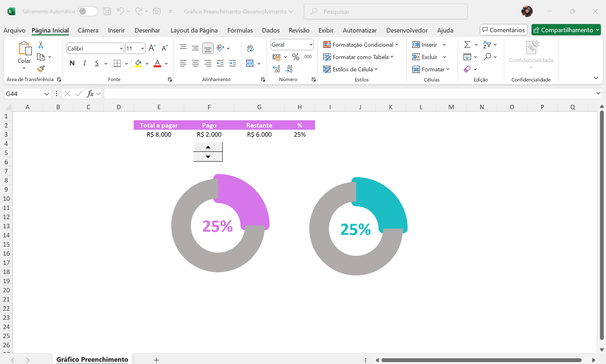Image resolution: width=606 pixels, height=364 pixels.
Task: Click the Format Painter brush icon
Action: pos(41,69)
